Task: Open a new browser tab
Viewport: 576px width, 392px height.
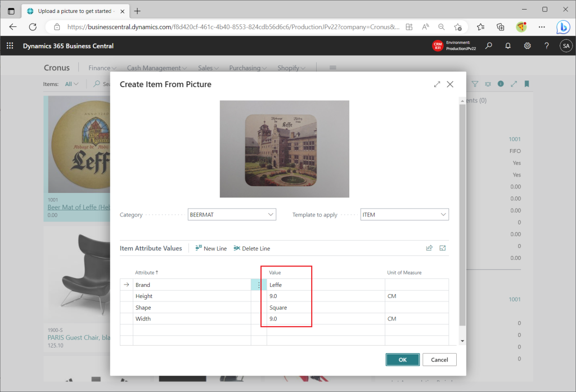Action: 137,11
